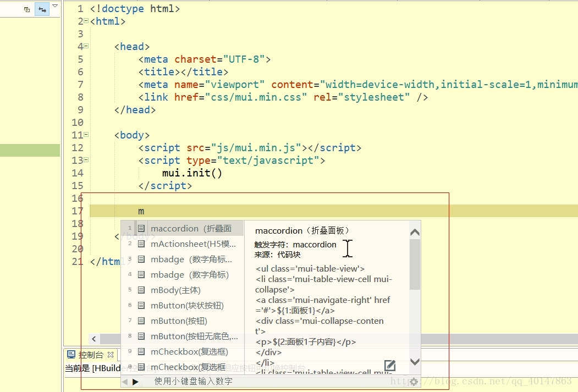
Task: Open the side panel view menu triangle
Action: click(x=55, y=6)
